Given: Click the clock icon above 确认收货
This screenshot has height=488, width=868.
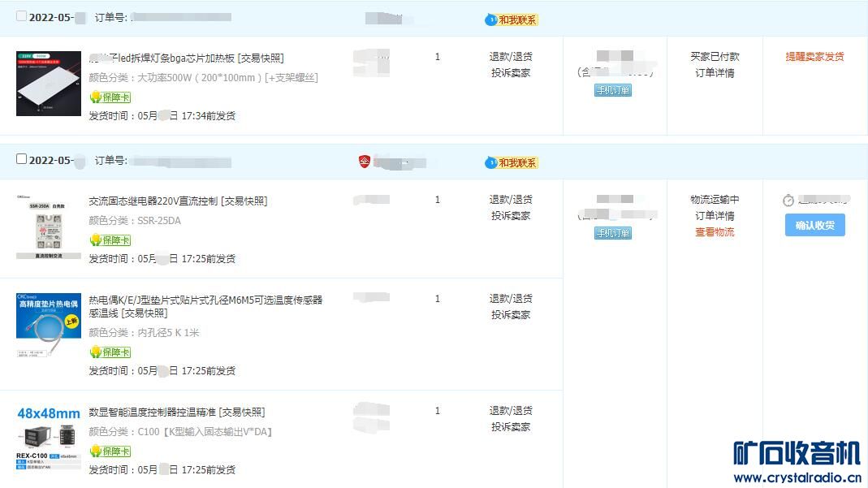Looking at the screenshot, I should (788, 201).
